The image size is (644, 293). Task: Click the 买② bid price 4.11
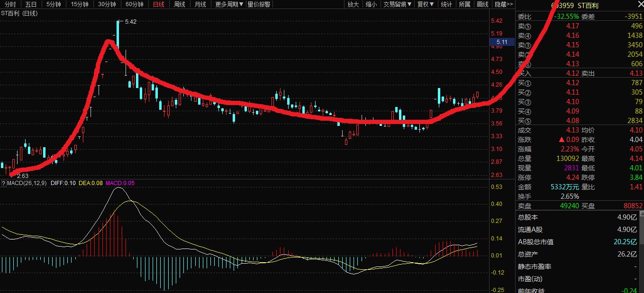(572, 92)
